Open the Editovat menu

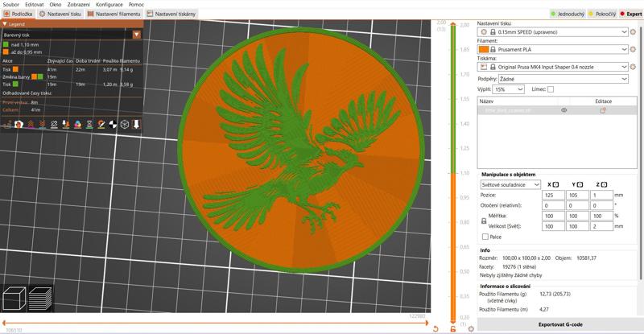(x=35, y=5)
